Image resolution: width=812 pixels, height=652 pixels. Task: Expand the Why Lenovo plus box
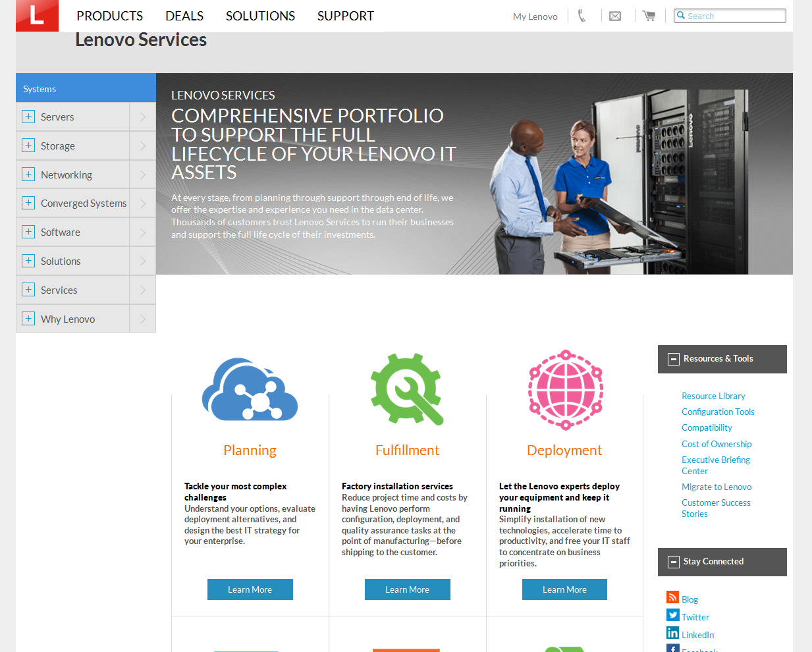coord(28,319)
